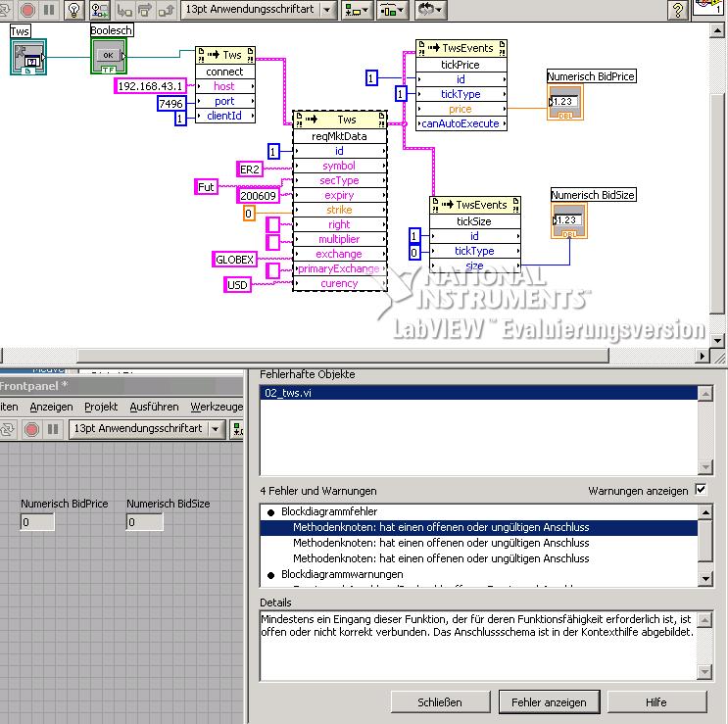Click block diagram vertical scroll up arrow
728x724 pixels.
click(x=718, y=31)
